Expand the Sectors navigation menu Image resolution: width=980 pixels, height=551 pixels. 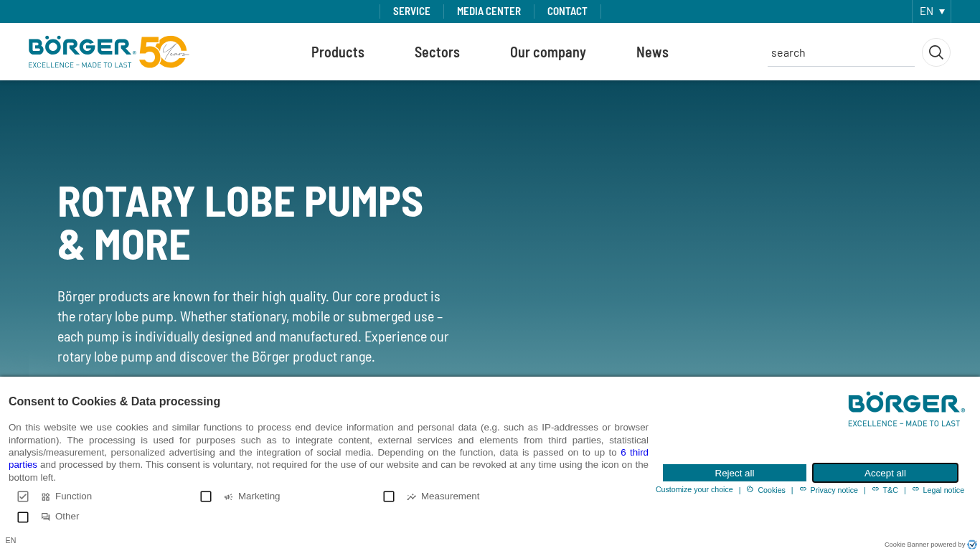coord(437,52)
